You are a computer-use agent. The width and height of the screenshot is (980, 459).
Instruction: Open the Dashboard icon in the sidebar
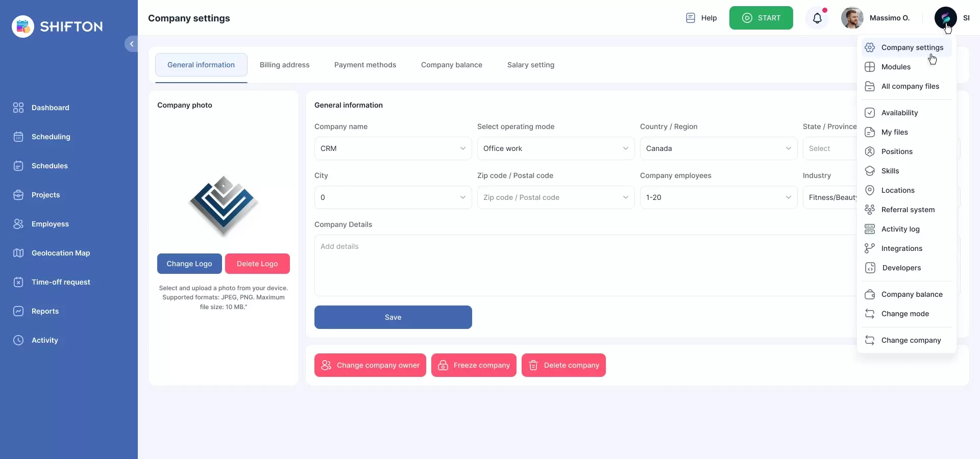pyautogui.click(x=18, y=108)
